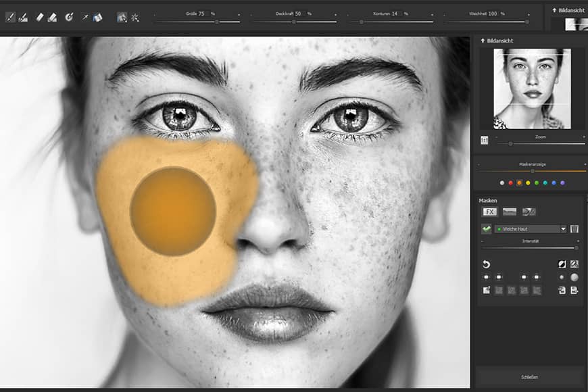Toggle the sparkle wand tool in toolbar
The image size is (588, 392).
135,17
